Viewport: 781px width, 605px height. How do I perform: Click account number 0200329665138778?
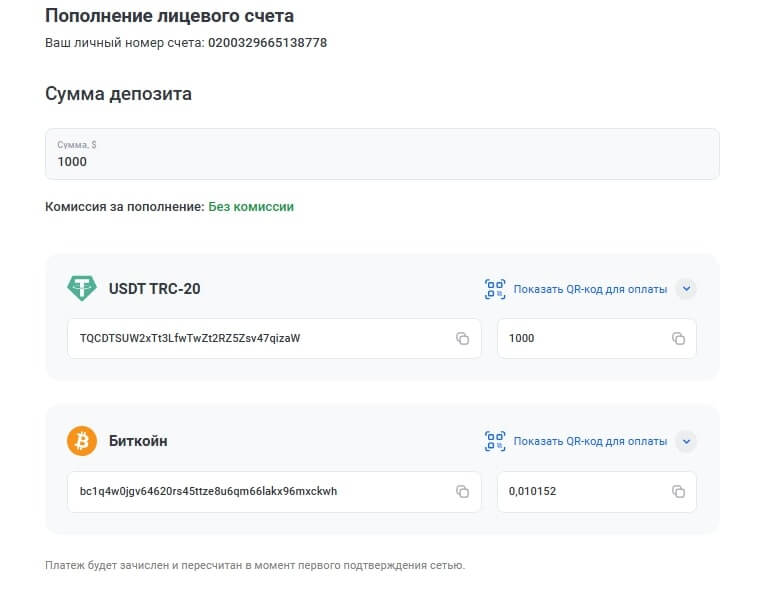click(267, 43)
